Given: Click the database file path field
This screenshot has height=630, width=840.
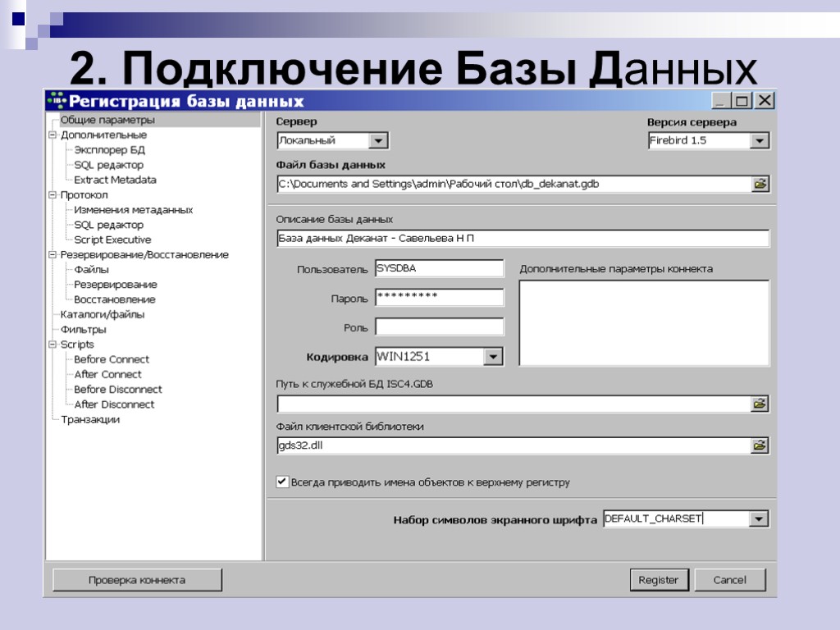Looking at the screenshot, I should [x=514, y=184].
